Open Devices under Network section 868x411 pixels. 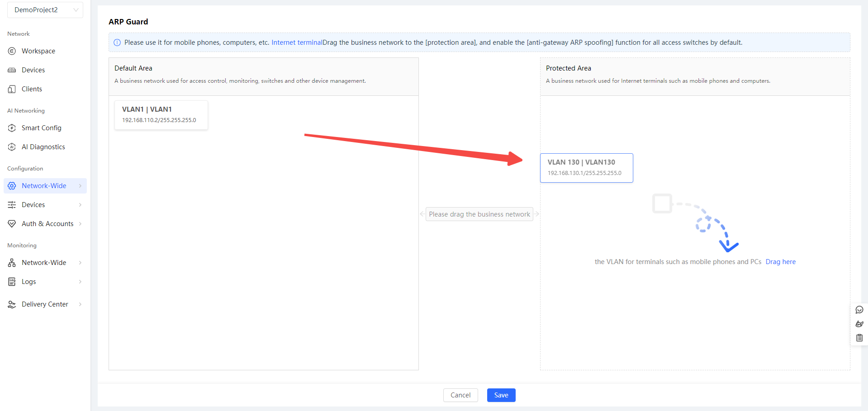[33, 70]
